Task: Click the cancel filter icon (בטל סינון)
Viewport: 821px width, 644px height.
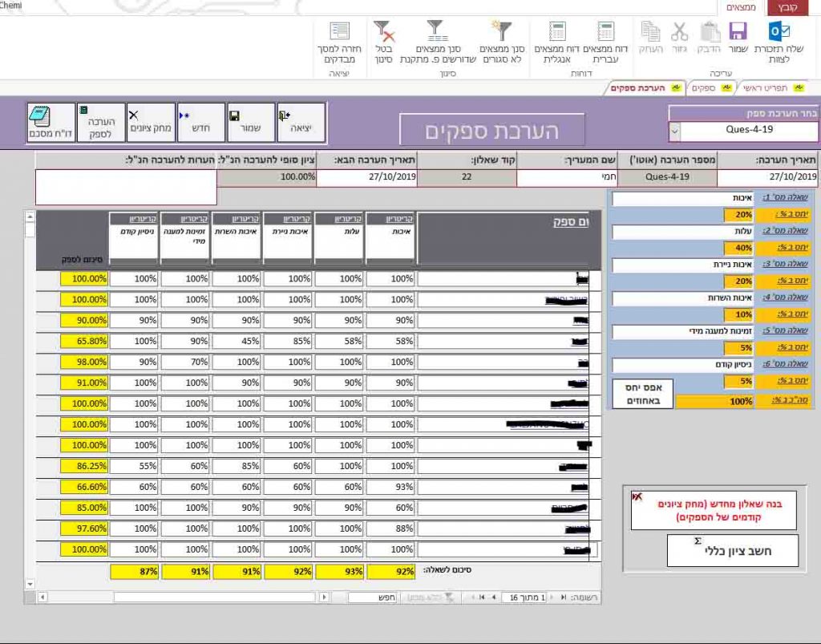Action: (384, 43)
